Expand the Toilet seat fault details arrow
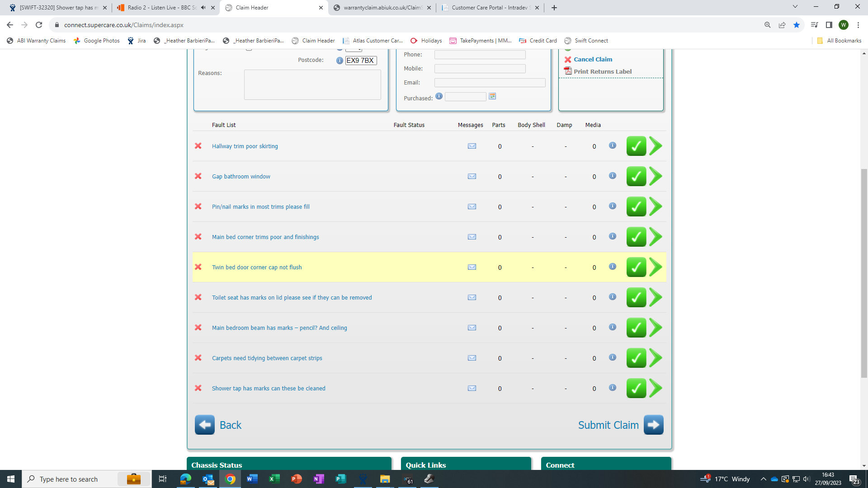 coord(656,297)
